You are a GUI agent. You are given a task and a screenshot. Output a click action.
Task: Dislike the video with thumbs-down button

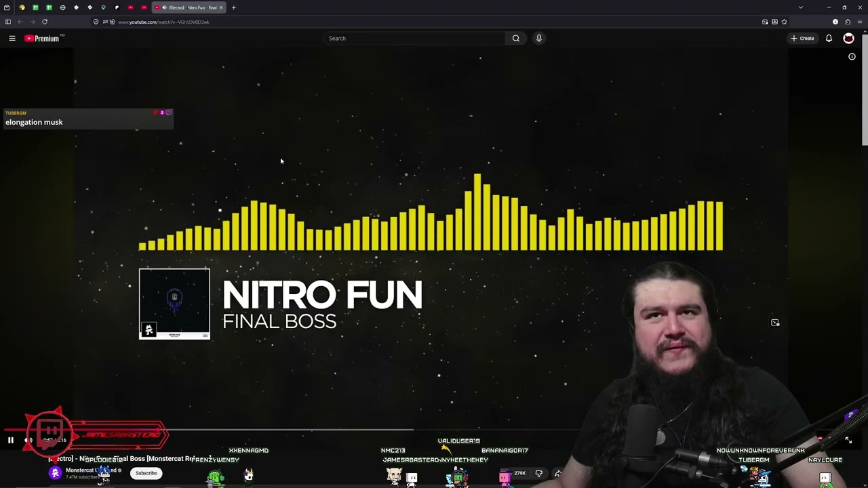coord(539,473)
